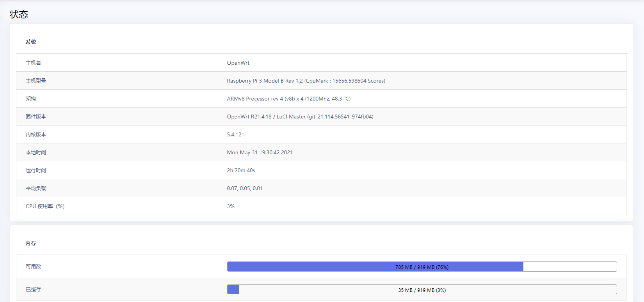644x302 pixels.
Task: Click the ARMv8 Processor architecture value
Action: (288, 99)
